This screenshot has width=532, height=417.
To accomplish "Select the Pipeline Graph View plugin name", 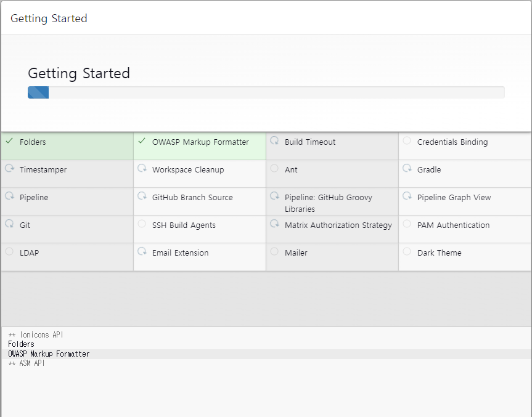I will pos(454,198).
